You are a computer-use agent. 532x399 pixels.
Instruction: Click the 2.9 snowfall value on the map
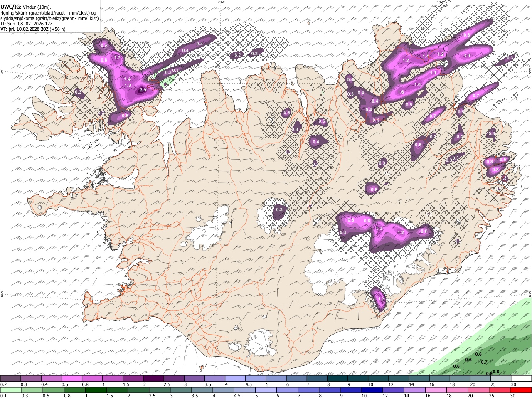coord(143,90)
